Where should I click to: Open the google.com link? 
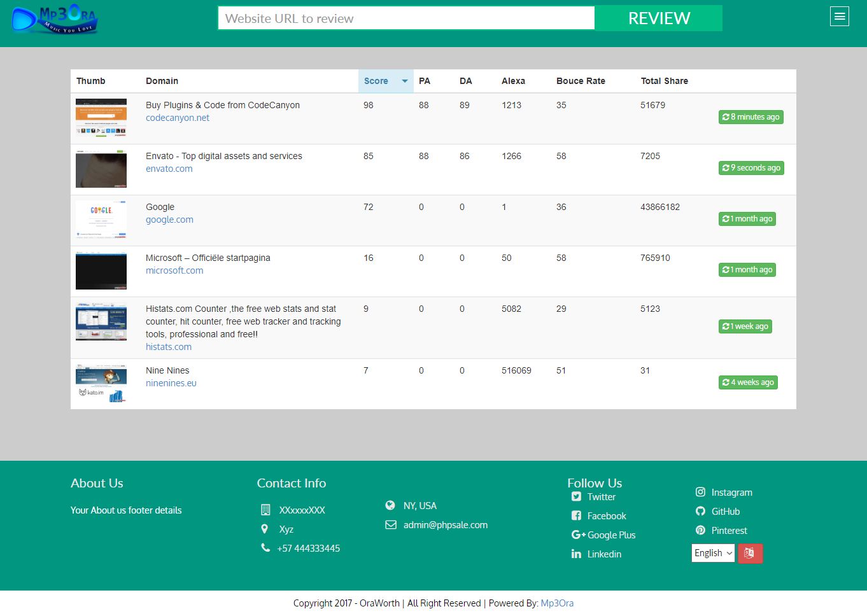point(169,220)
